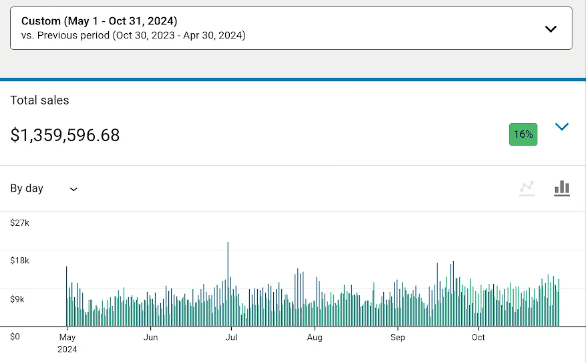The width and height of the screenshot is (586, 363).
Task: Click the vs. Previous period text
Action: pos(133,36)
